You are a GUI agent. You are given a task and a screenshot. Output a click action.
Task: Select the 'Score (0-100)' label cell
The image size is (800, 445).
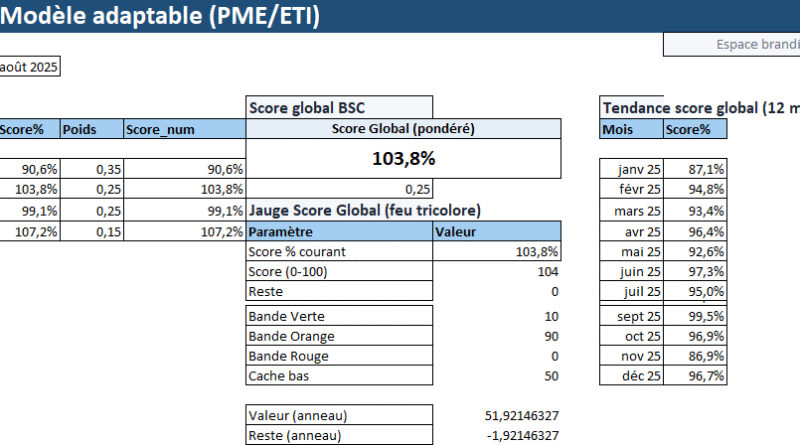[339, 271]
